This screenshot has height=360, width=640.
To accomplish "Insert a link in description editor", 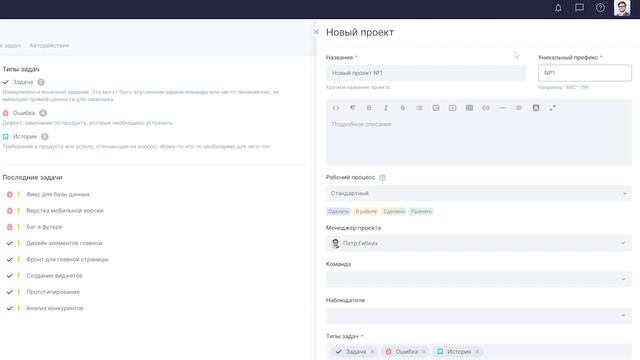I will [486, 108].
